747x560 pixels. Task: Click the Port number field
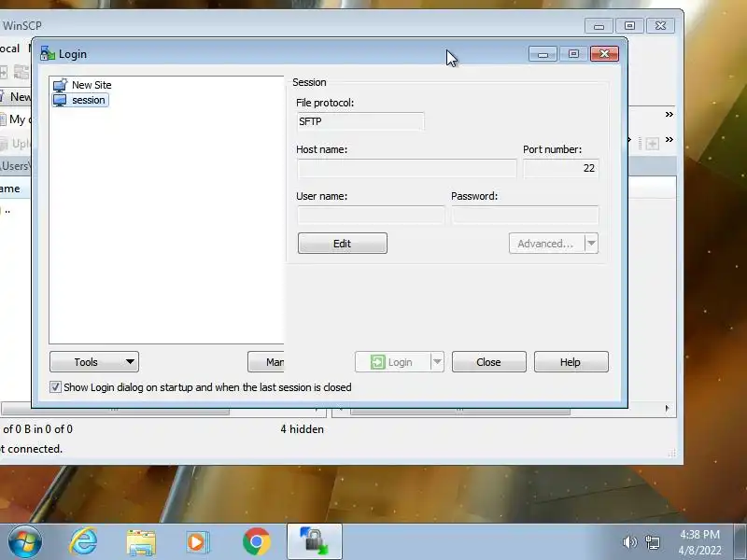pos(561,168)
